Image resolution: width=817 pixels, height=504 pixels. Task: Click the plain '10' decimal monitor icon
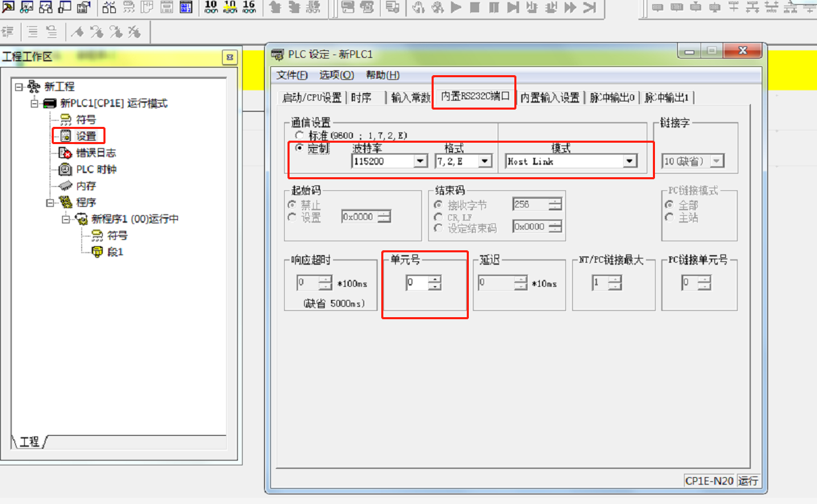click(x=210, y=7)
